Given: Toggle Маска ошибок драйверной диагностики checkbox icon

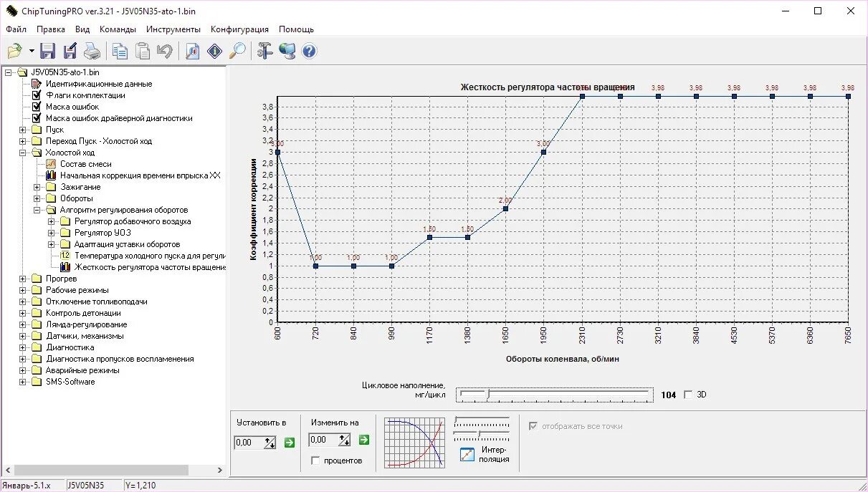Looking at the screenshot, I should point(37,118).
